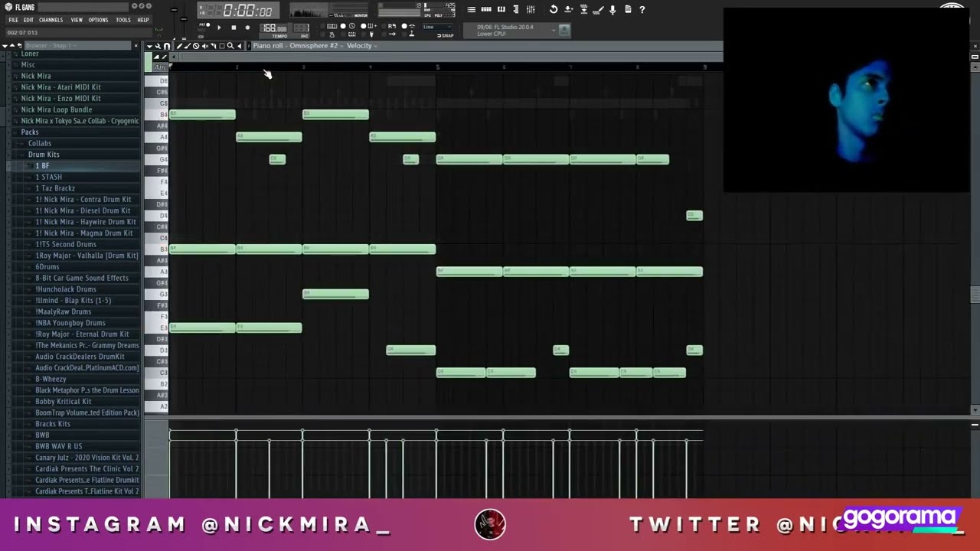Toggle the record arm button

tap(247, 28)
